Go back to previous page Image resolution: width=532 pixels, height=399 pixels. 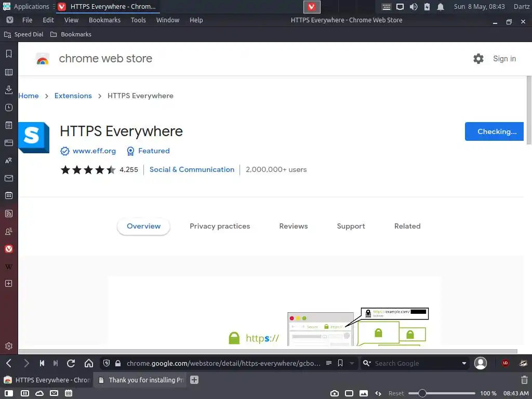click(x=9, y=363)
